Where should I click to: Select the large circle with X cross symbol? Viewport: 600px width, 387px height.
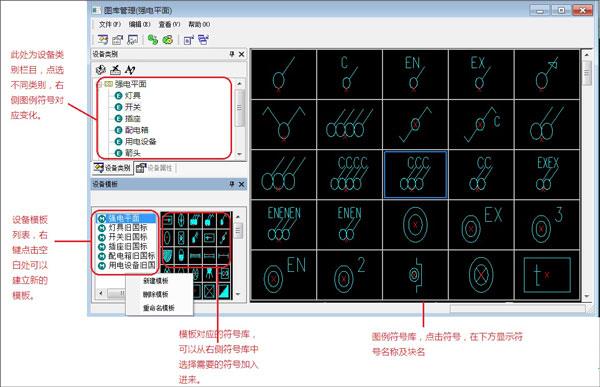click(481, 275)
